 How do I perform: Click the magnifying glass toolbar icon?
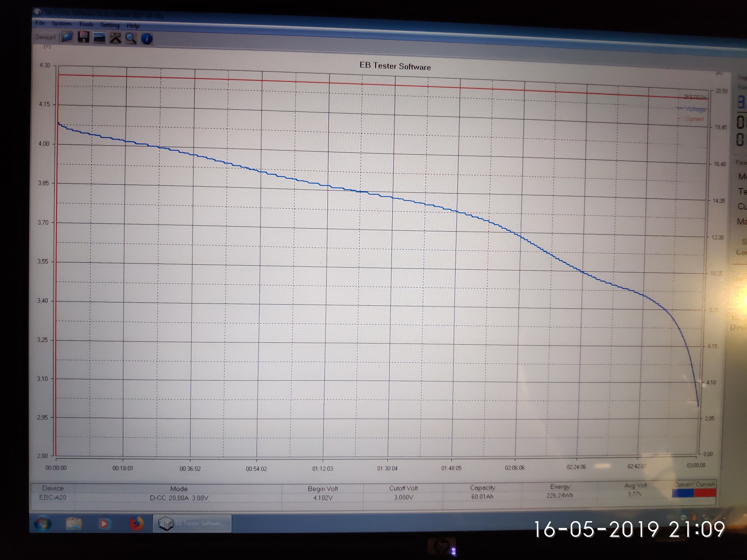[131, 39]
